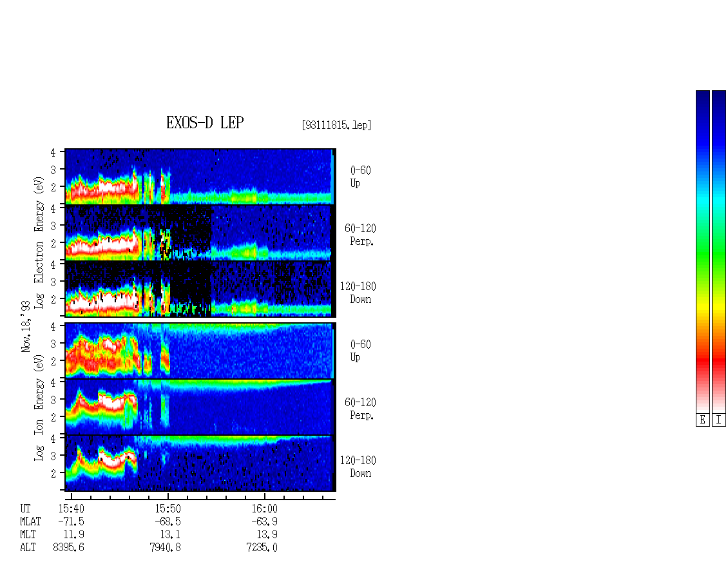Click the 15:40 UT time value
Screen dimensions: 728x564
click(71, 509)
